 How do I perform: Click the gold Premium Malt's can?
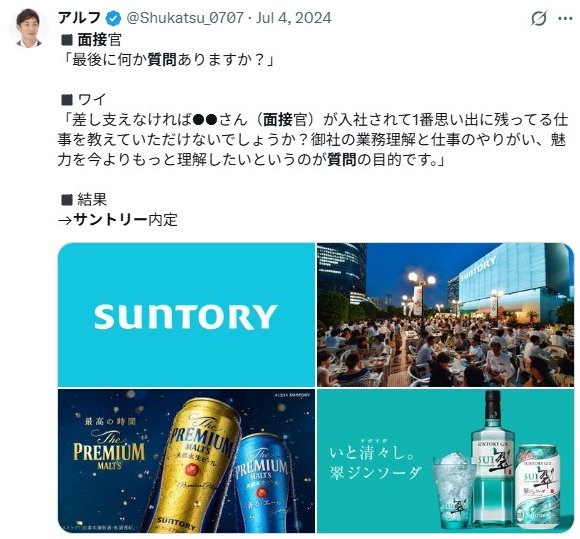coord(198,466)
